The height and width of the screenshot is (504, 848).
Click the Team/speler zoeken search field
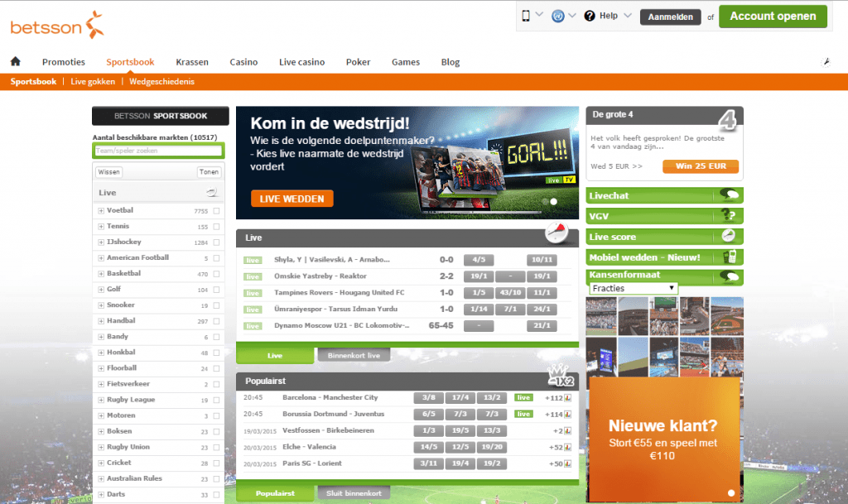point(158,151)
